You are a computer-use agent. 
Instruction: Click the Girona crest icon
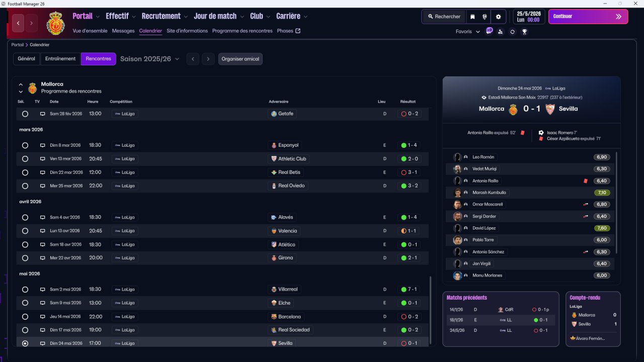click(x=274, y=258)
